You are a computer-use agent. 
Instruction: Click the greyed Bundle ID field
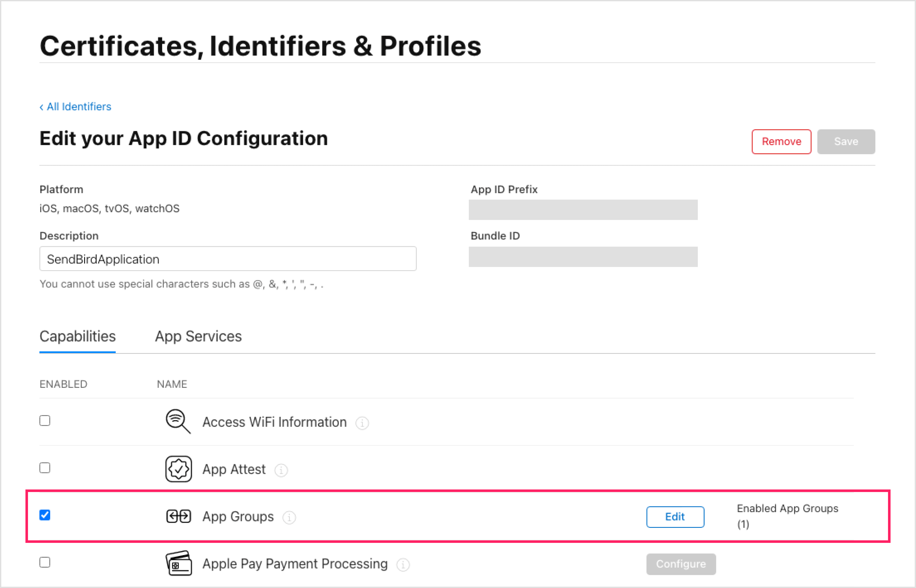click(x=583, y=257)
